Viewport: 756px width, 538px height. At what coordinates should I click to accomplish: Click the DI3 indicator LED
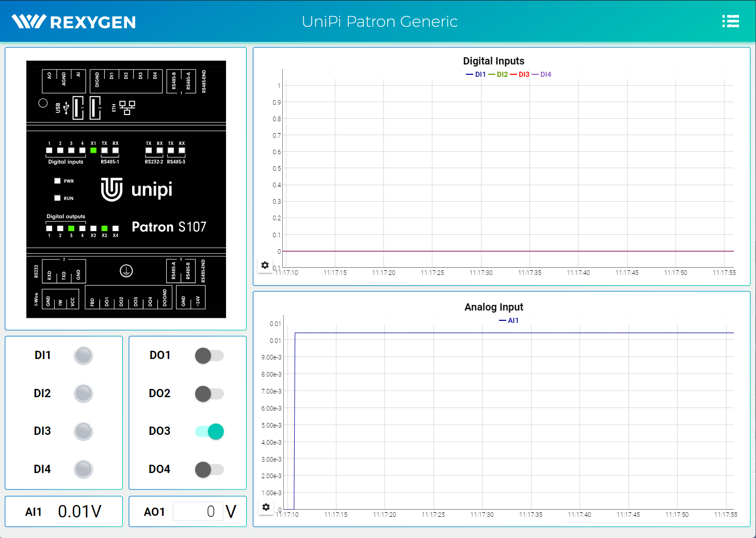[83, 431]
